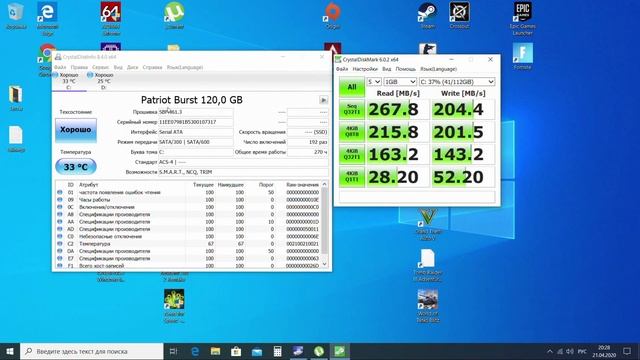Click the SMART list vertical scrollbar
640x360 pixels.
tap(324, 220)
